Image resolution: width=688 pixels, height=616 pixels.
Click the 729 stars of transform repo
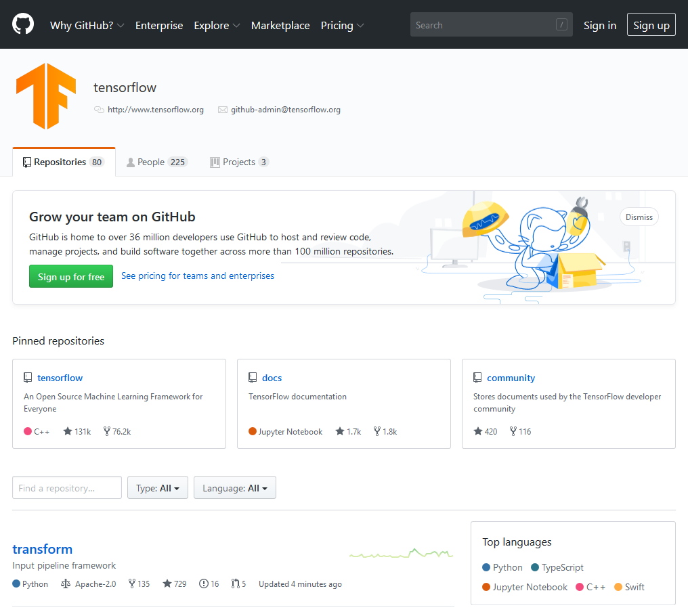pos(175,584)
